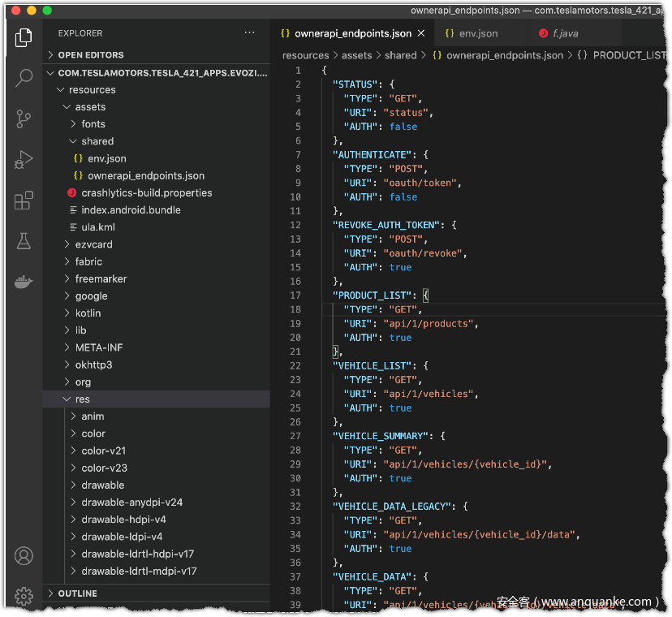
Task: Open Explorer more actions ellipsis
Action: click(x=249, y=32)
